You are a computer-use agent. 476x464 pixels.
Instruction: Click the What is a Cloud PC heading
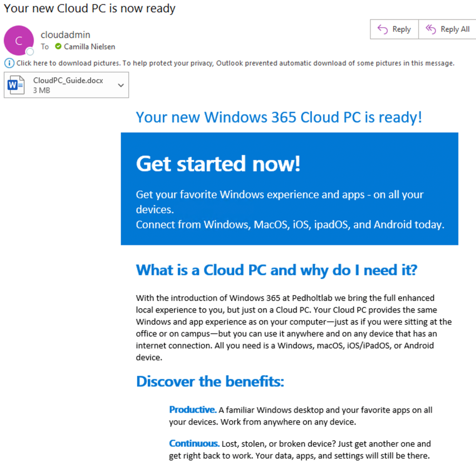coord(277,270)
